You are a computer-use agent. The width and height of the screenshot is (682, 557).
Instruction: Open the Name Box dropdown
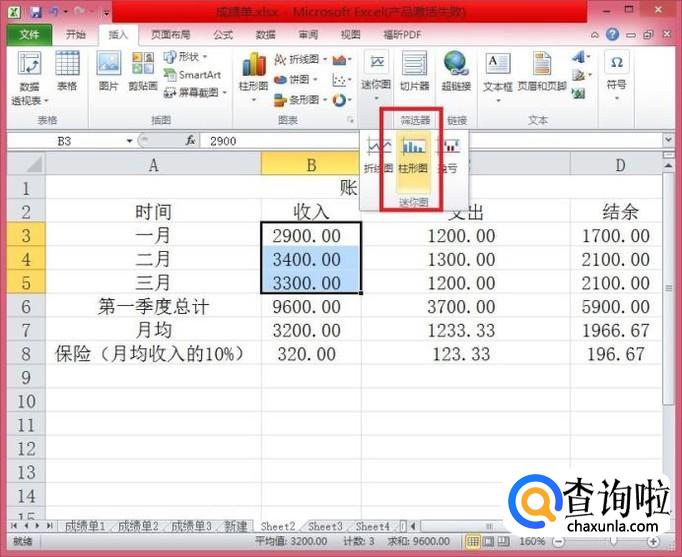[x=129, y=141]
